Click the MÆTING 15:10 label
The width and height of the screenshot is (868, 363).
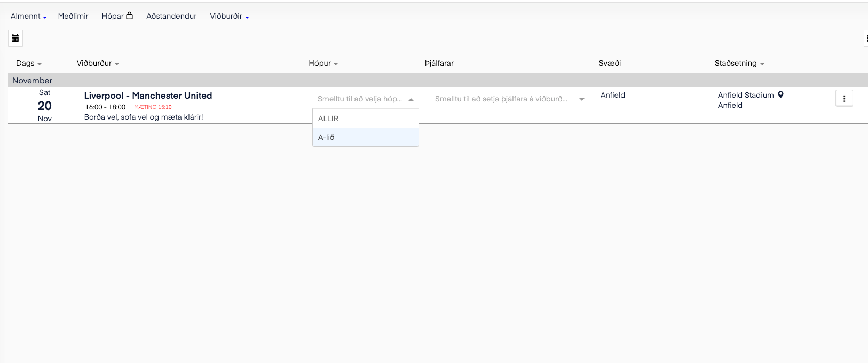coord(153,107)
